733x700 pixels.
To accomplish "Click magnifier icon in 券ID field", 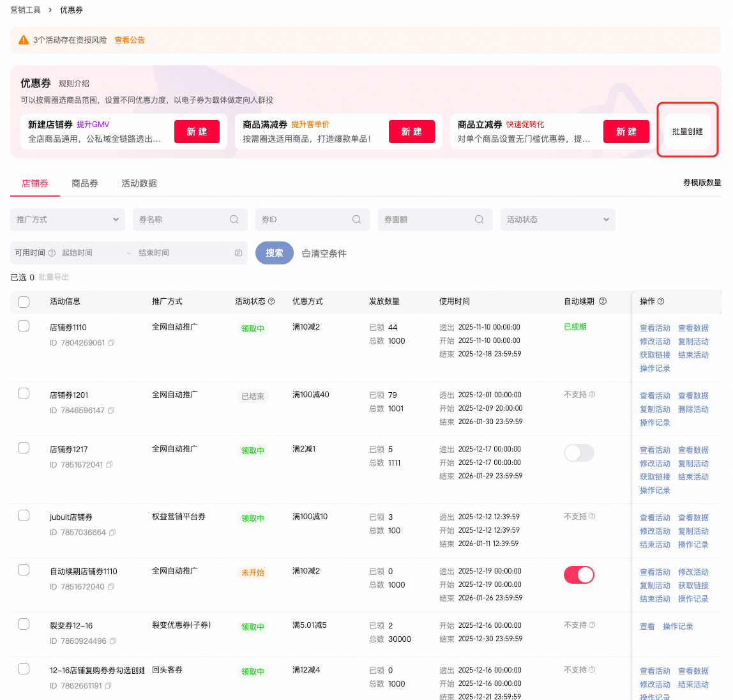I will tap(357, 220).
